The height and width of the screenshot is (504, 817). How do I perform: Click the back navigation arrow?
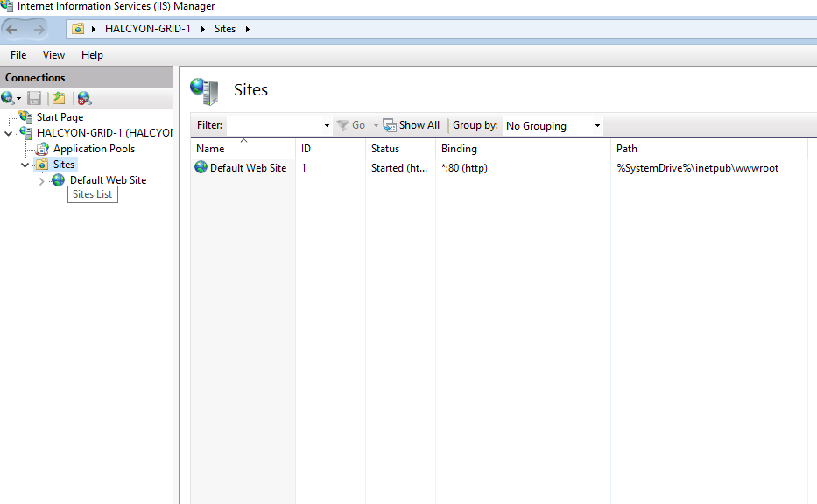(11, 29)
